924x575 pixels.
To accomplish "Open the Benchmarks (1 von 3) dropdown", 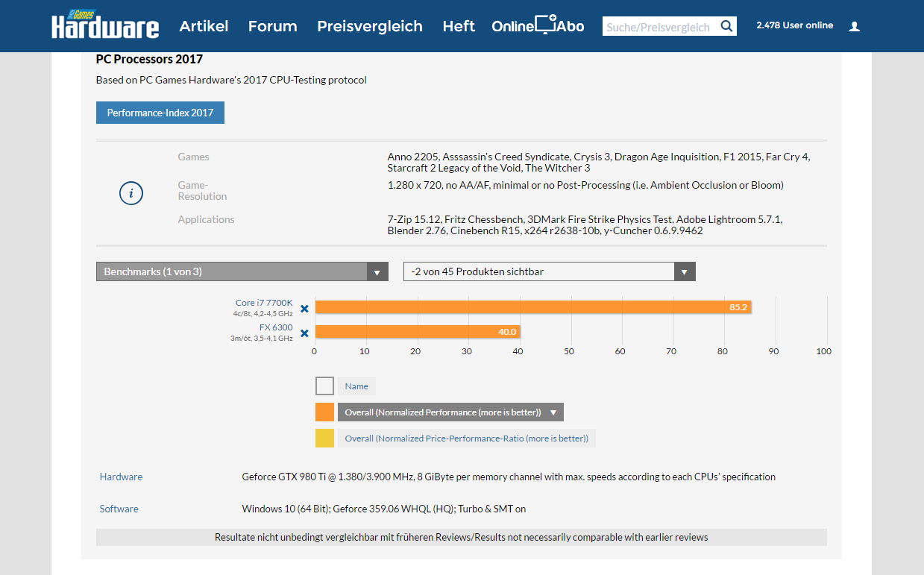I will click(242, 271).
